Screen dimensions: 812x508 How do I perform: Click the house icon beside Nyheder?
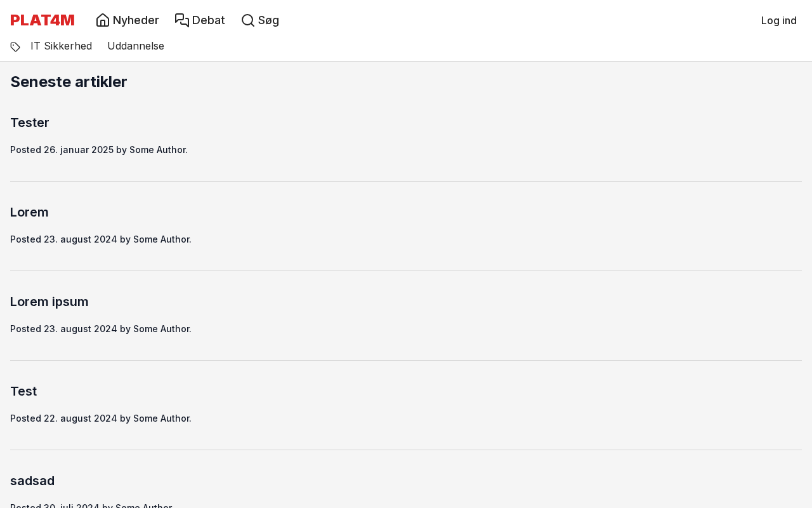103,20
